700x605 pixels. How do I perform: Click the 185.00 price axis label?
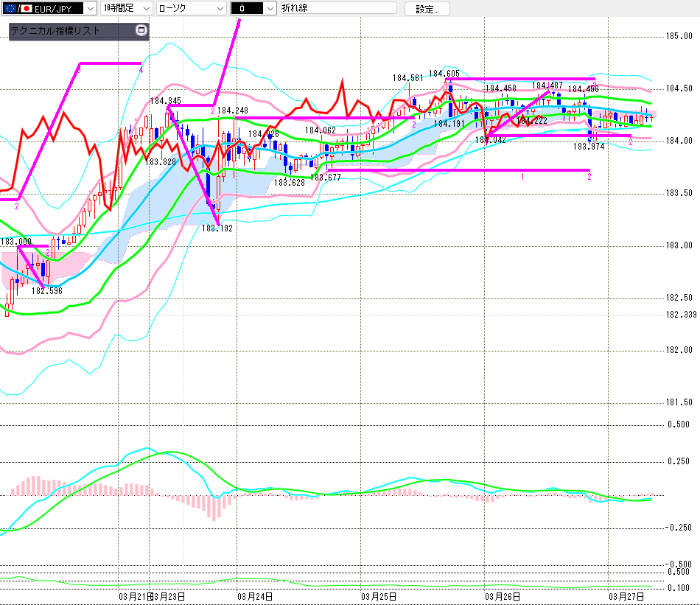[678, 36]
